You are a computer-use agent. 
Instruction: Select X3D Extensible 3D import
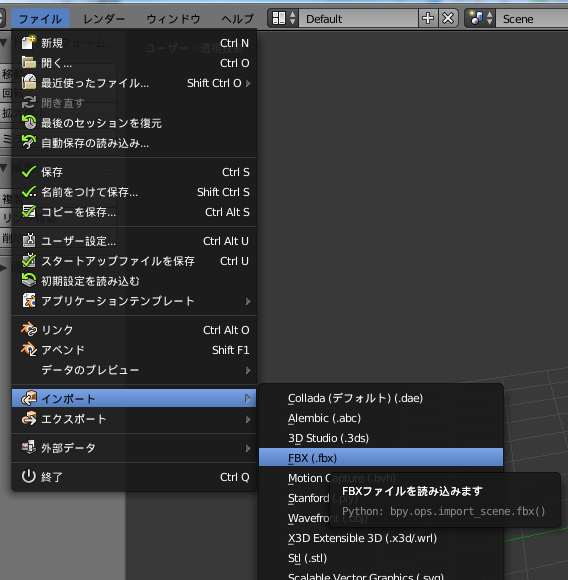[381, 538]
